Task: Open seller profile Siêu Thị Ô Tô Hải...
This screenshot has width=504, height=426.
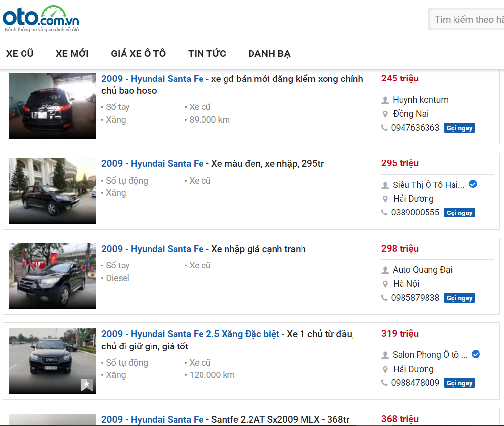Action: click(428, 185)
